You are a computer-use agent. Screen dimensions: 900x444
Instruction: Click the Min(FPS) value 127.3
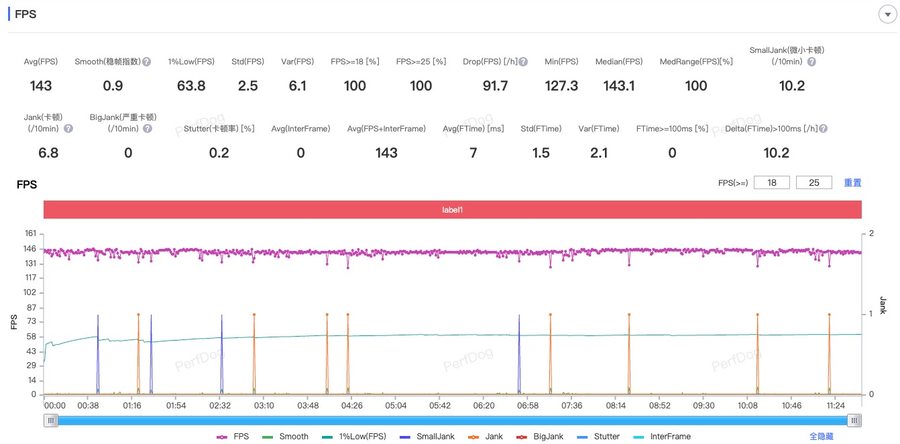coord(561,86)
